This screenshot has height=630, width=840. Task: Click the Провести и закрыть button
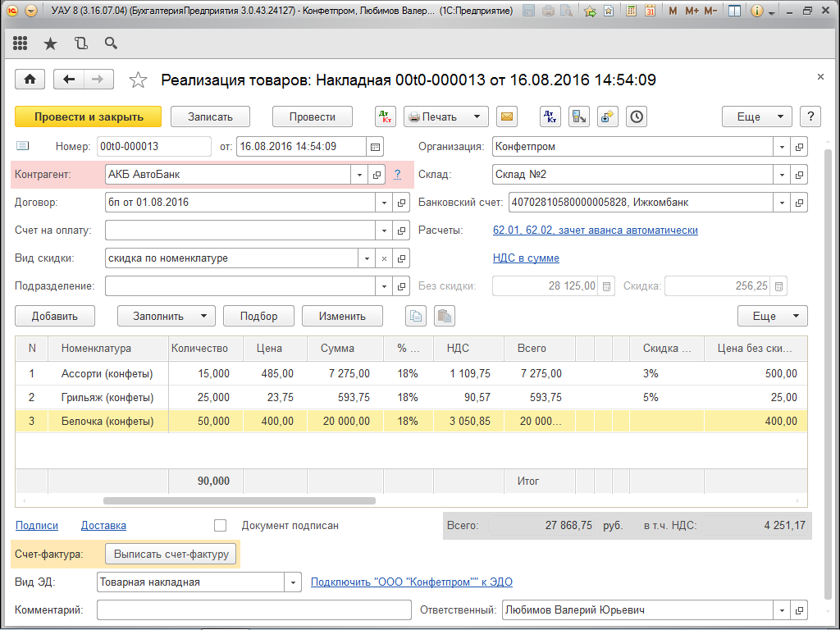click(89, 116)
